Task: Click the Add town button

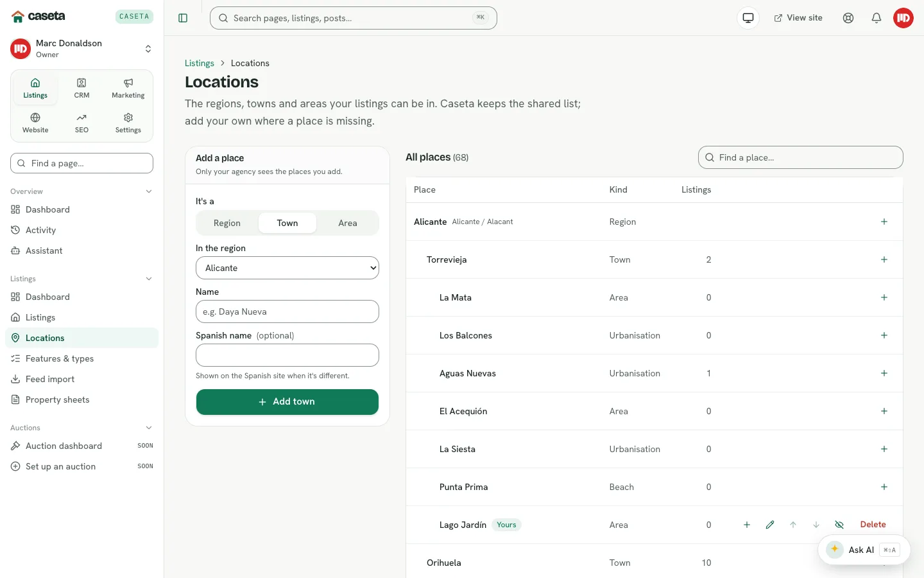Action: pos(287,402)
